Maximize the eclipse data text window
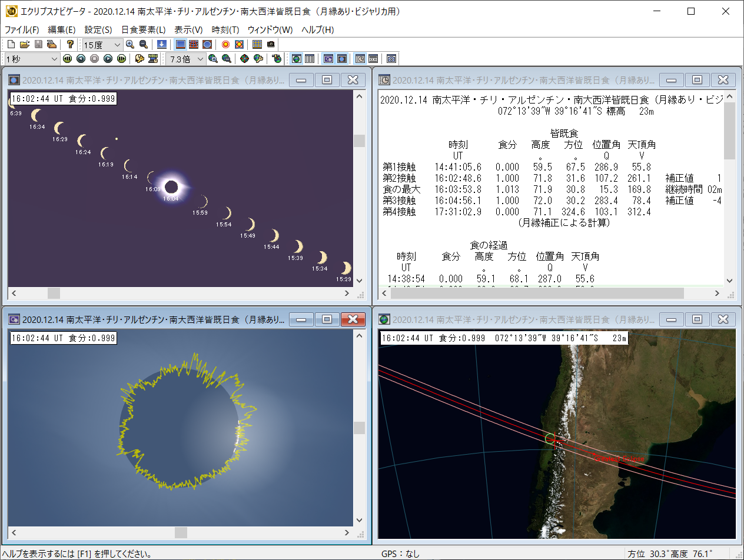Viewport: 744px width, 560px height. [697, 80]
